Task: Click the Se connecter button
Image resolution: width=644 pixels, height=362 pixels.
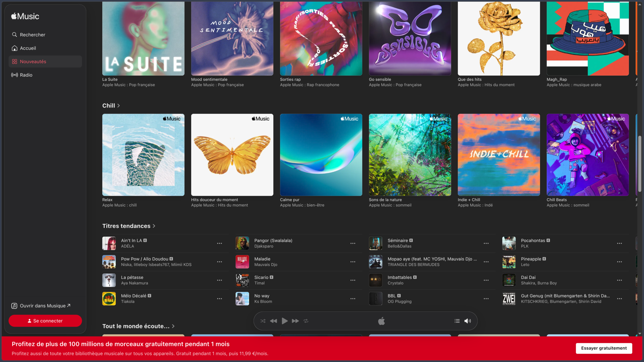Action: pyautogui.click(x=45, y=321)
